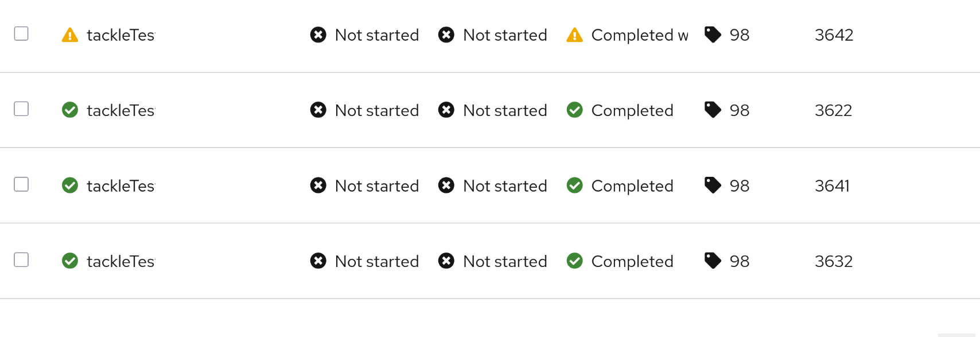The height and width of the screenshot is (337, 980).
Task: Click the tag icon in the row with ID 3641
Action: (x=713, y=185)
